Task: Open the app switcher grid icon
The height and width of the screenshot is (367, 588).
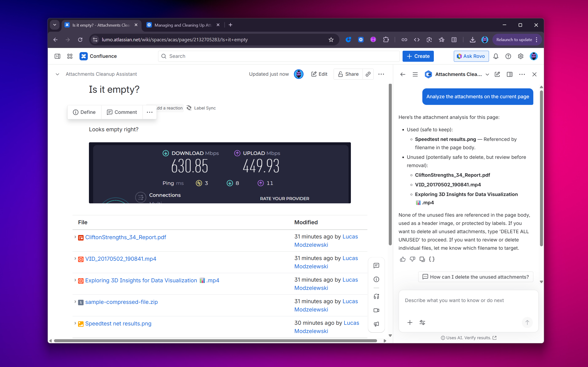Action: click(x=70, y=56)
